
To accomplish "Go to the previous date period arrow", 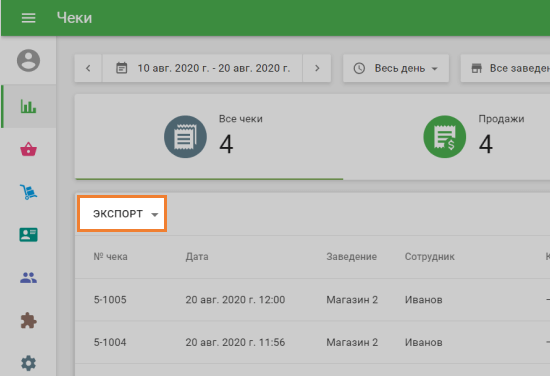I will (x=88, y=68).
